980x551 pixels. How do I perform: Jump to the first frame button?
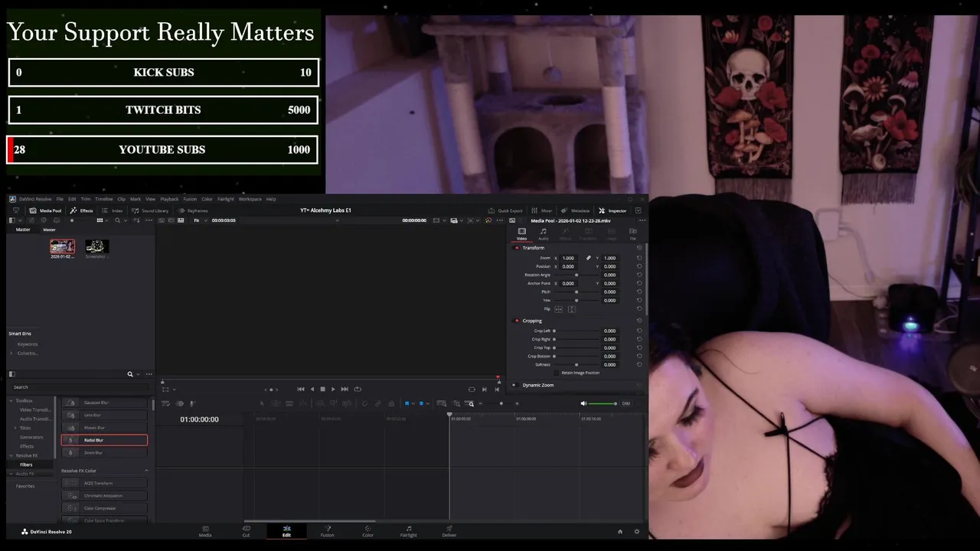(x=301, y=389)
